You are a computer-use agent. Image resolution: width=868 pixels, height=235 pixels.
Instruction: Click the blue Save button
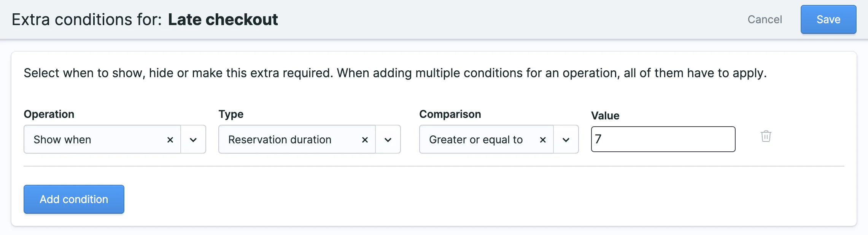[828, 19]
